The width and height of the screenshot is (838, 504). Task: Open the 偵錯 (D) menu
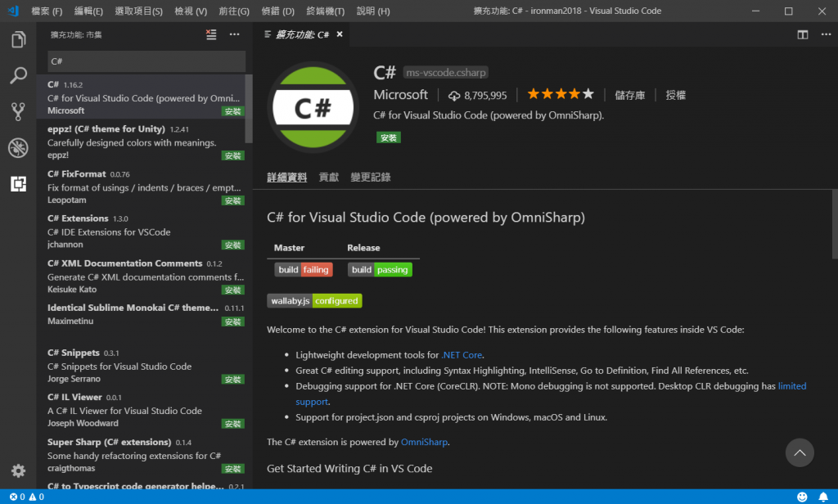tap(278, 11)
